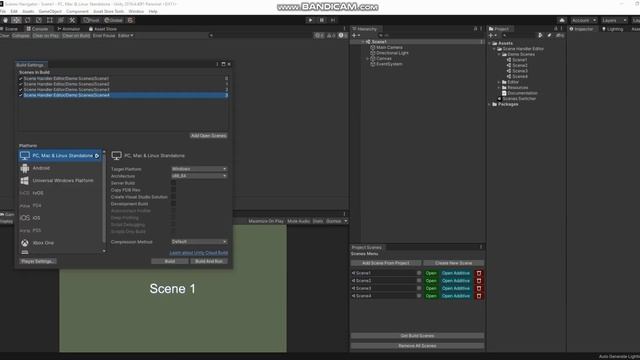Image resolution: width=640 pixels, height=360 pixels.
Task: Select the Xbox One platform
Action: coord(60,243)
